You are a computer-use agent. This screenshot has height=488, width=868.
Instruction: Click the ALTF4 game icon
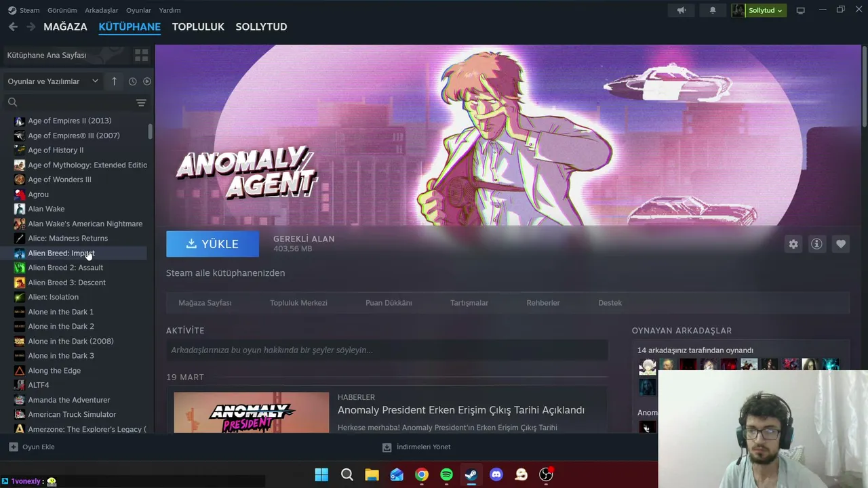[20, 385]
